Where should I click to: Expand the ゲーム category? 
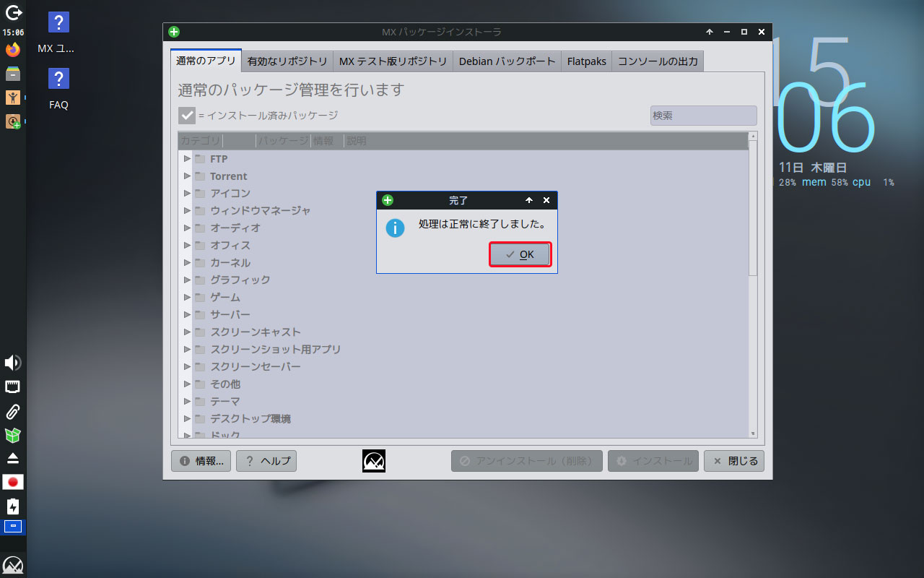187,297
